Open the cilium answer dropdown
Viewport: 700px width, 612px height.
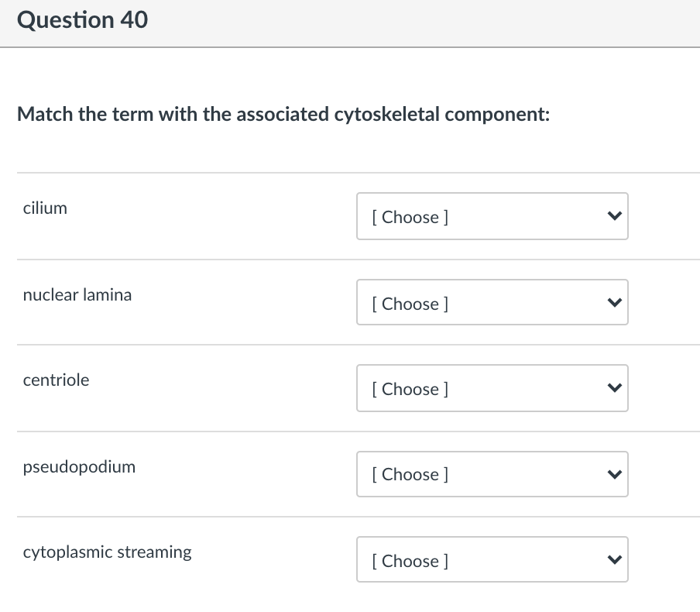(x=492, y=217)
